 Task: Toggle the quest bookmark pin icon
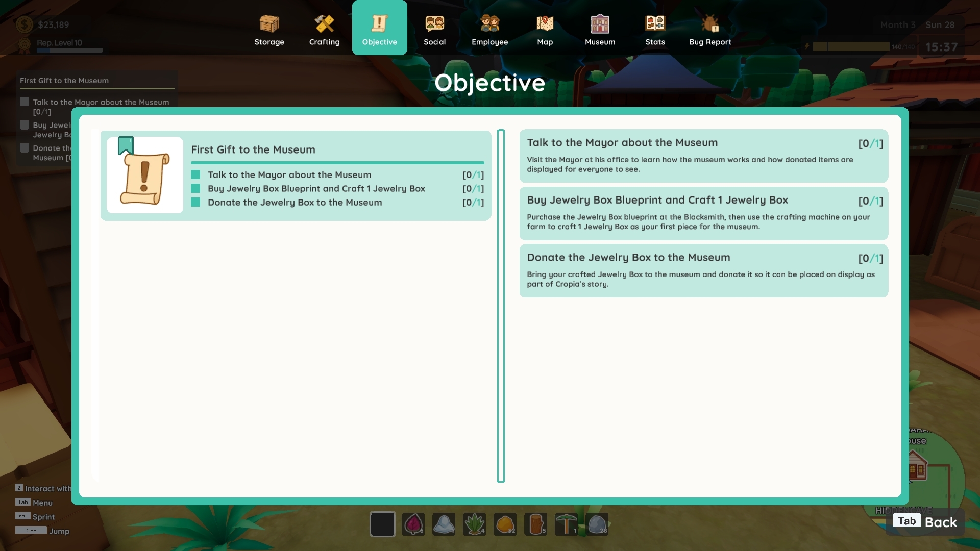[126, 145]
